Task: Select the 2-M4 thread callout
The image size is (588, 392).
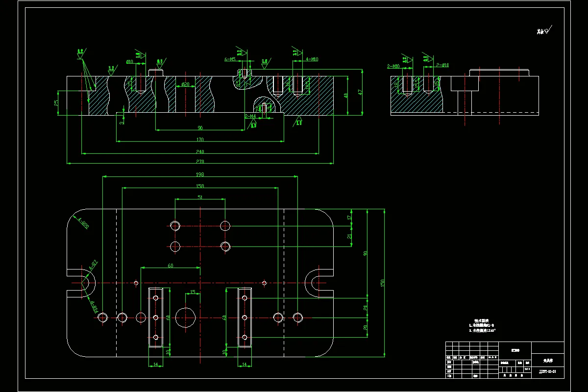Action: click(250, 116)
